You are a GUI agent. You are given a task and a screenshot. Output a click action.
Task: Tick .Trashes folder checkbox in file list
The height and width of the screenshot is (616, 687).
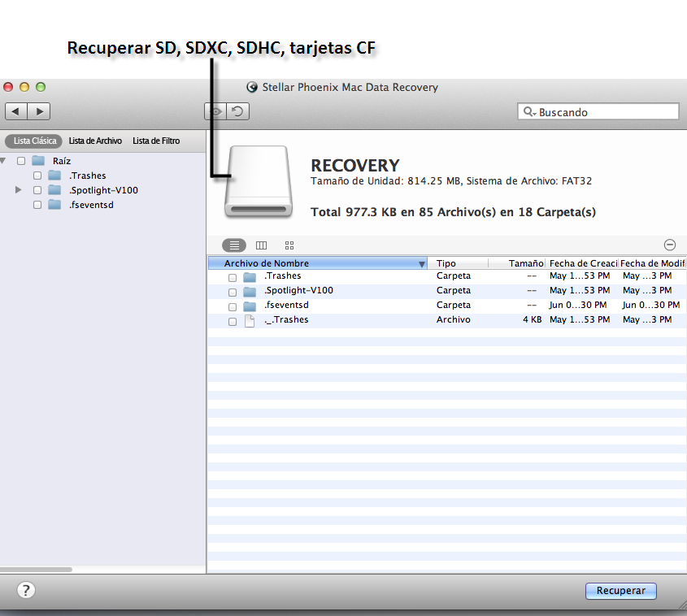click(233, 278)
